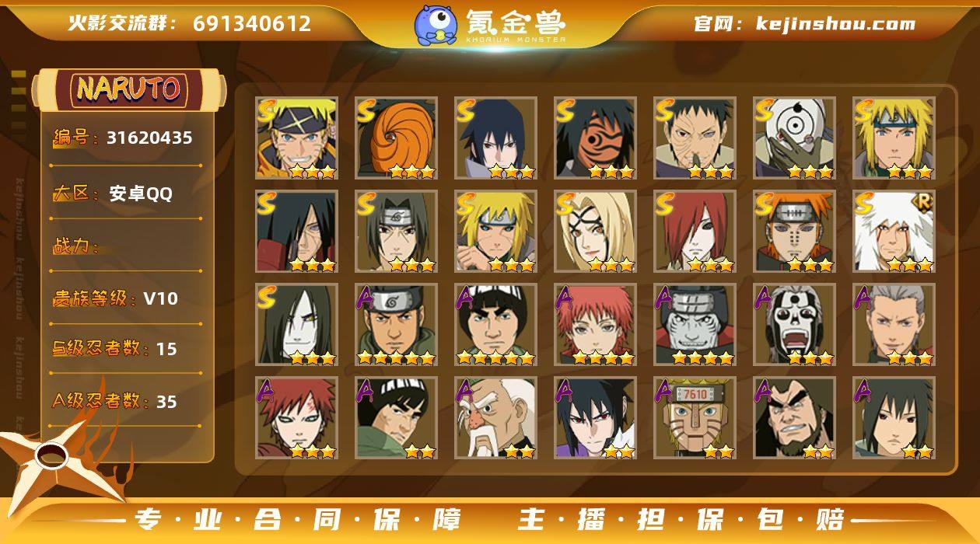Image resolution: width=980 pixels, height=544 pixels.
Task: Select the white Rinnegan mask ninja portrait
Action: click(794, 138)
